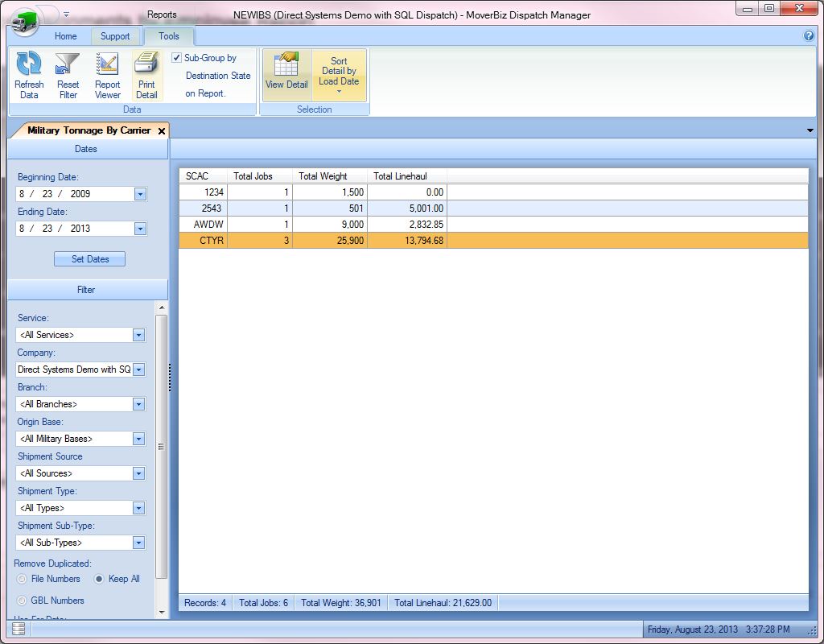Switch to the Support ribbon tab
Viewport: 824px width, 644px height.
point(115,36)
